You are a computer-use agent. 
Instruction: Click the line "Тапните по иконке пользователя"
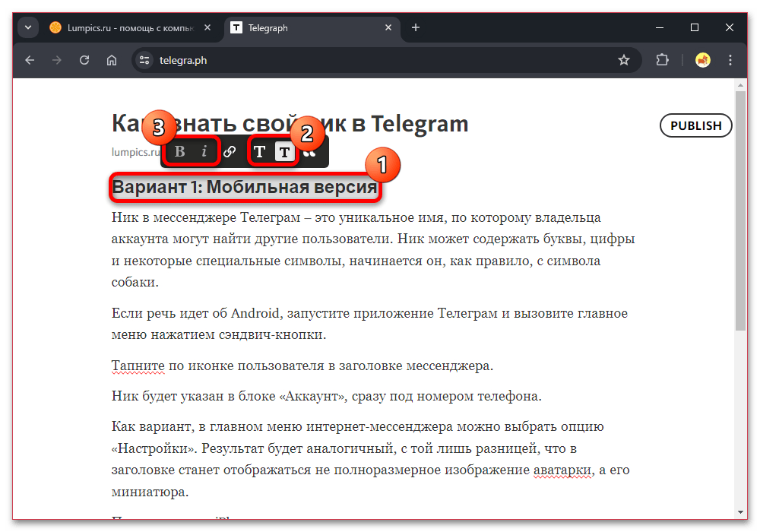coord(302,366)
